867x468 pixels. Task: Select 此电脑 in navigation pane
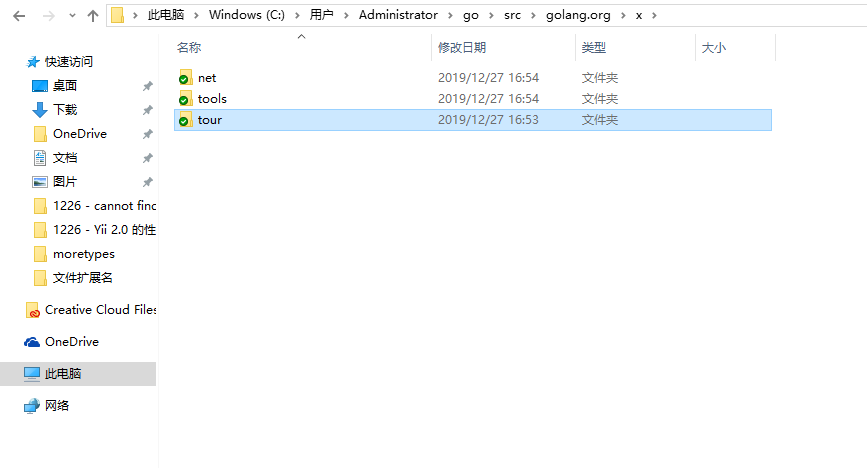(78, 374)
